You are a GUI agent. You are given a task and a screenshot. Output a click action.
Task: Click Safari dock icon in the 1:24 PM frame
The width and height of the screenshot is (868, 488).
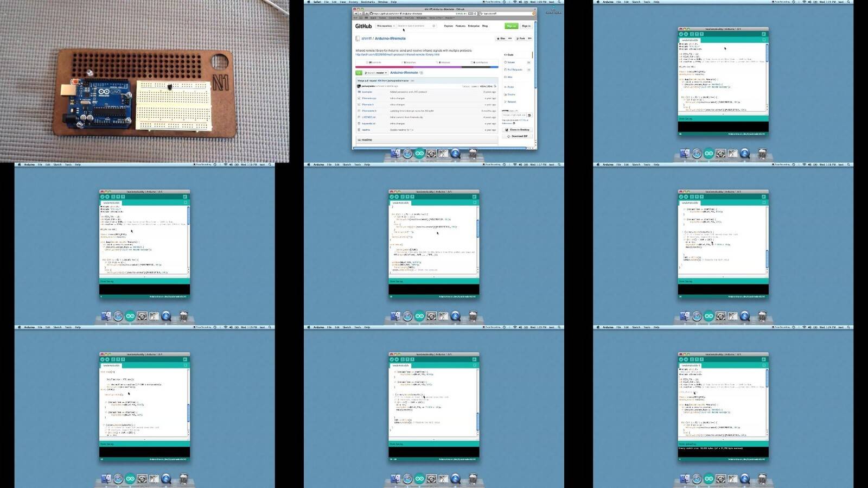697,478
